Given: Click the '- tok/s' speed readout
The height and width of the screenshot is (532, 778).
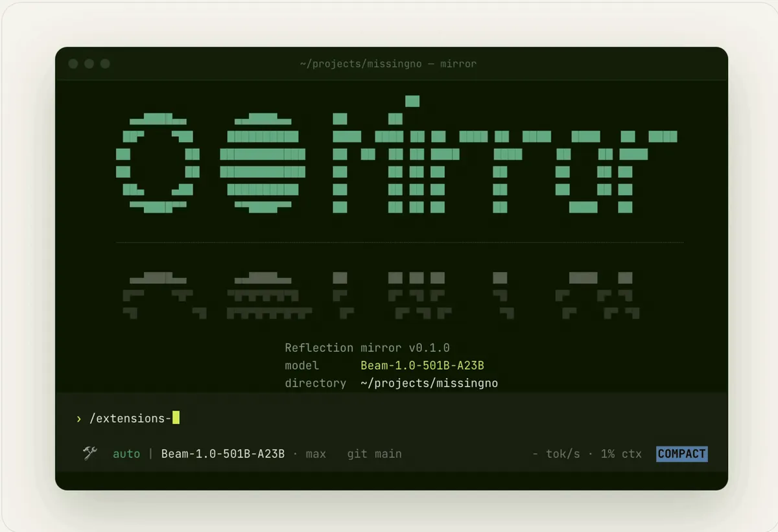Looking at the screenshot, I should (x=556, y=454).
